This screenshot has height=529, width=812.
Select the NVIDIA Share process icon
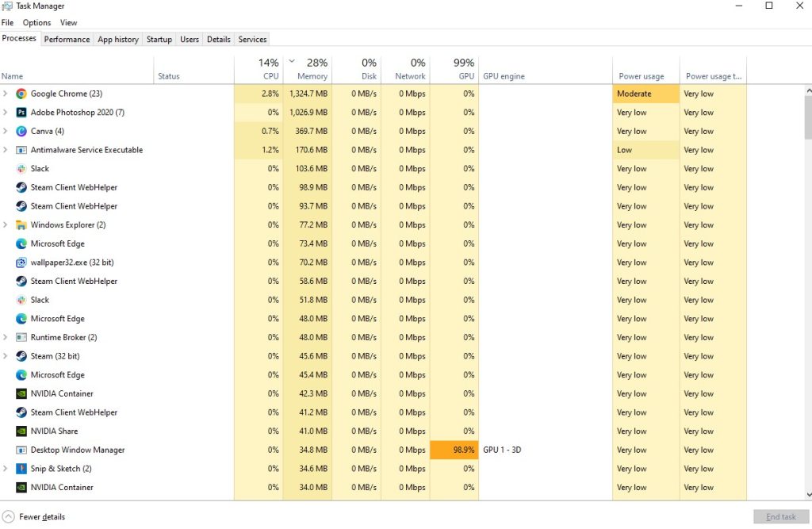point(21,431)
